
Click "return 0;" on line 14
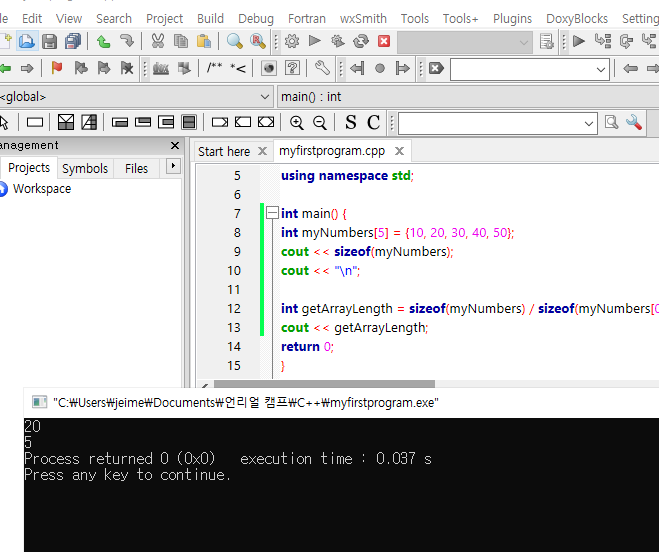tap(307, 346)
